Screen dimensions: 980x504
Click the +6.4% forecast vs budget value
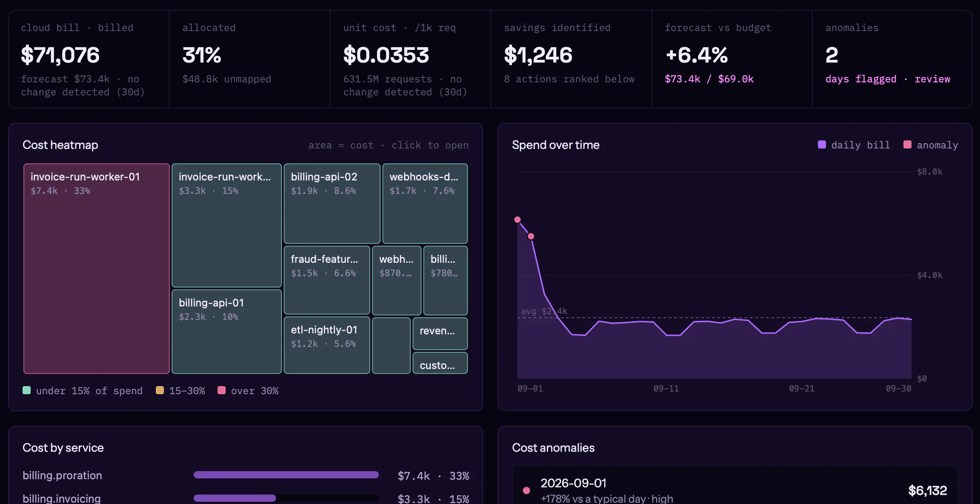tap(696, 55)
